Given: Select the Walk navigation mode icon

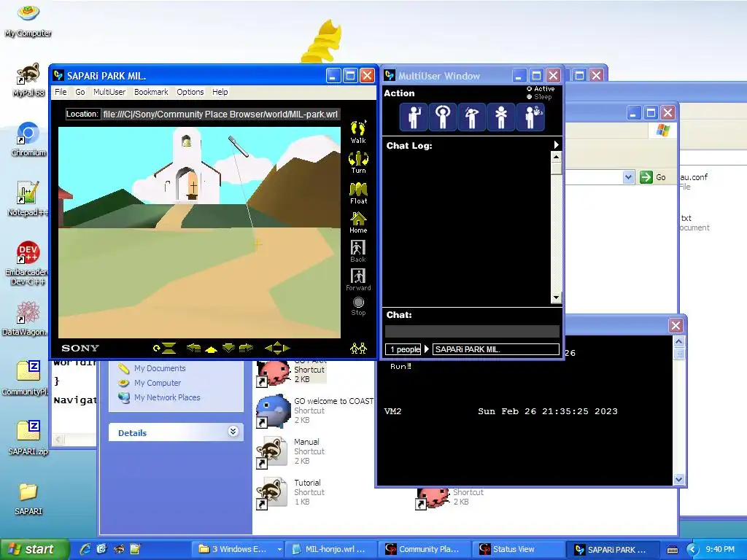Looking at the screenshot, I should [x=358, y=132].
